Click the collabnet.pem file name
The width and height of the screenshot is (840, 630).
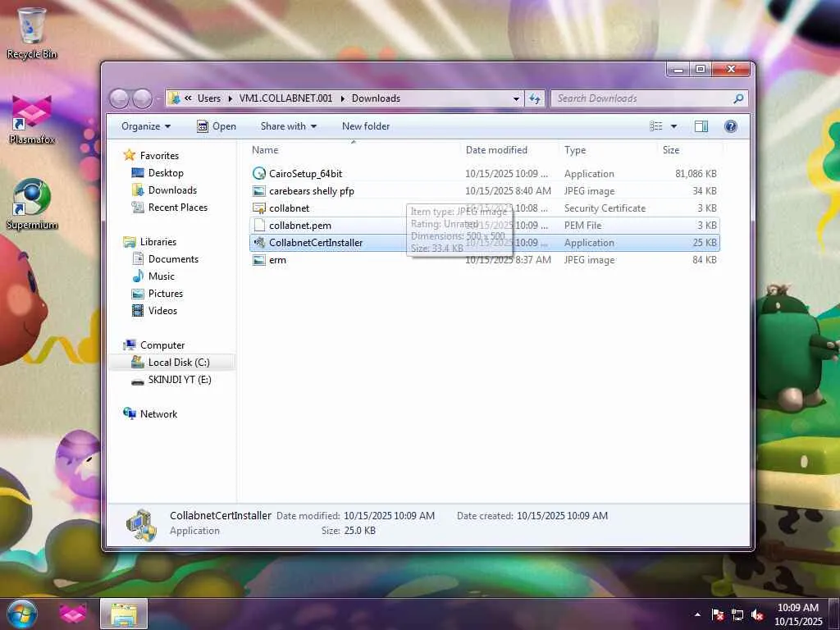pyautogui.click(x=300, y=225)
